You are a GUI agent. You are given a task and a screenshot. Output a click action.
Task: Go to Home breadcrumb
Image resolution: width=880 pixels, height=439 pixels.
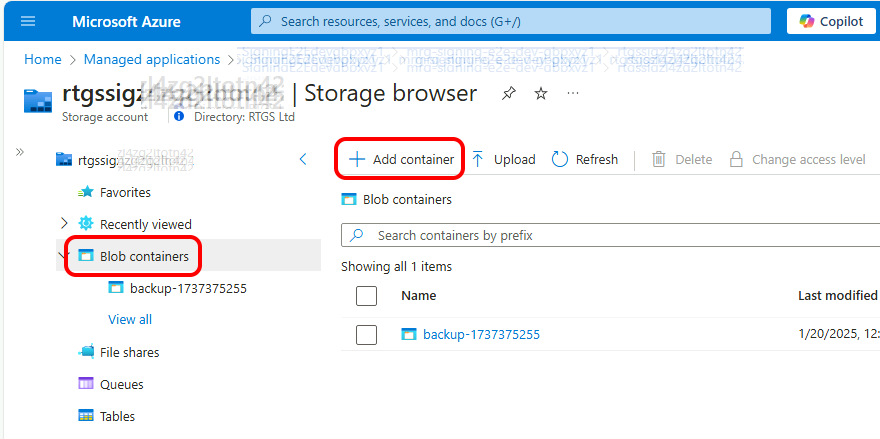[43, 60]
